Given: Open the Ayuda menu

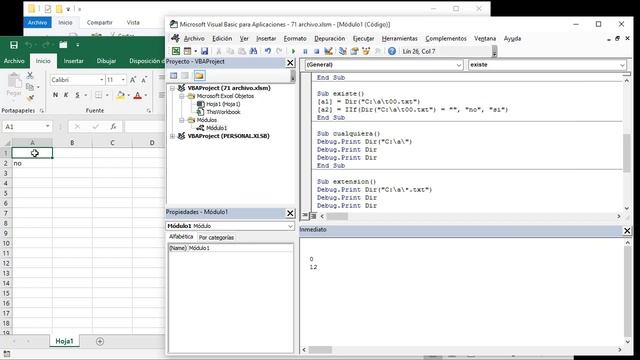Looking at the screenshot, I should coord(512,38).
